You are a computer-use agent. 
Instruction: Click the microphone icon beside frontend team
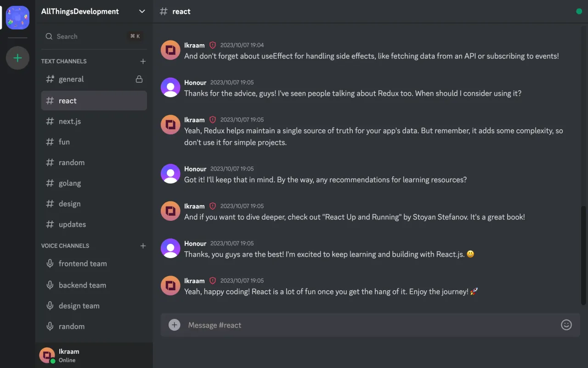[x=50, y=263]
